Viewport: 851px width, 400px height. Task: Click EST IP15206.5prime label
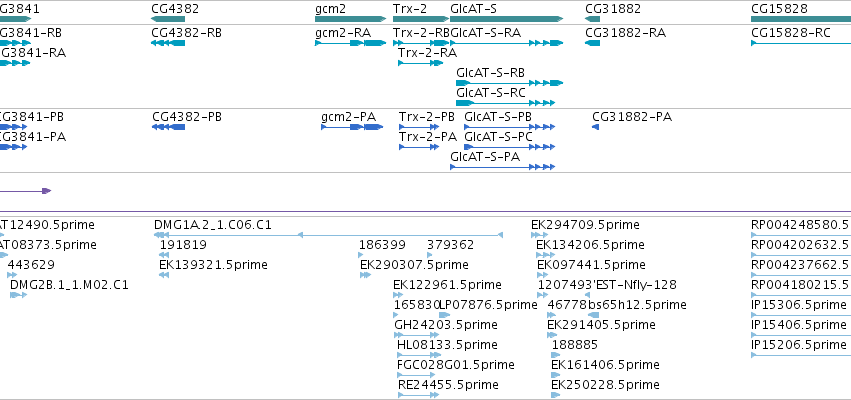(x=798, y=346)
